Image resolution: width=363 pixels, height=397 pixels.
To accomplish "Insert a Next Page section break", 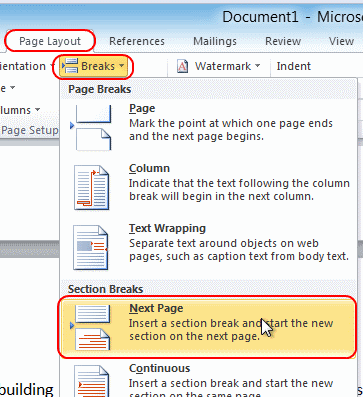I will 208,327.
